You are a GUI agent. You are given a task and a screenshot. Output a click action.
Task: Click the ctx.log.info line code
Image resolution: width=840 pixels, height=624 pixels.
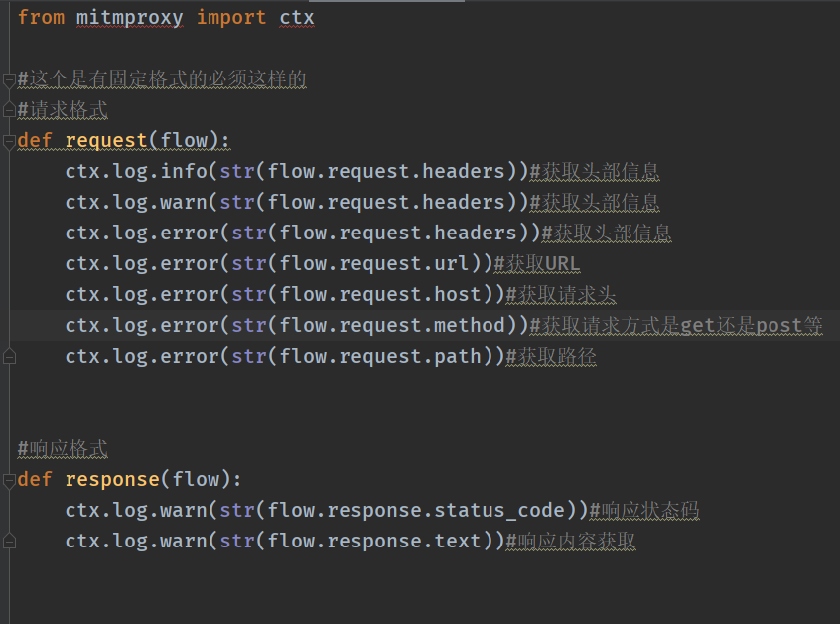coord(297,171)
